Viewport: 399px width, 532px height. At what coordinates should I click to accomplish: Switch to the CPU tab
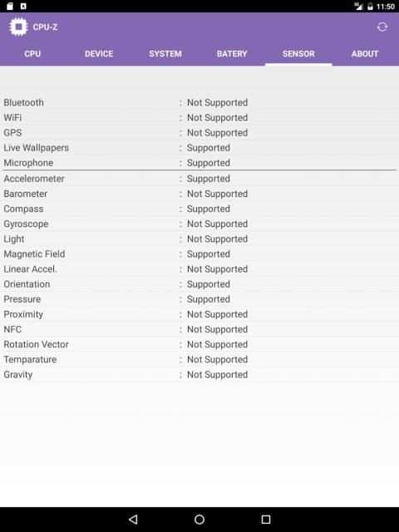point(32,53)
